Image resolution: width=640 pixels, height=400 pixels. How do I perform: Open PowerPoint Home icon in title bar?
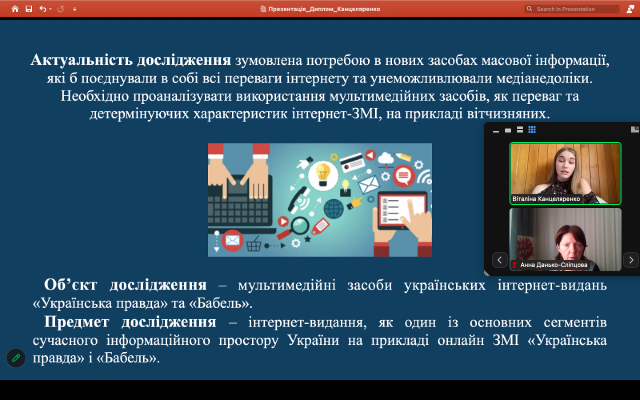15,9
